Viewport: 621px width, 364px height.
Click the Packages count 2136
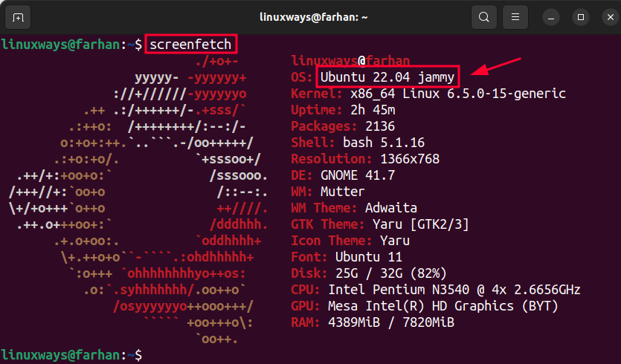380,126
